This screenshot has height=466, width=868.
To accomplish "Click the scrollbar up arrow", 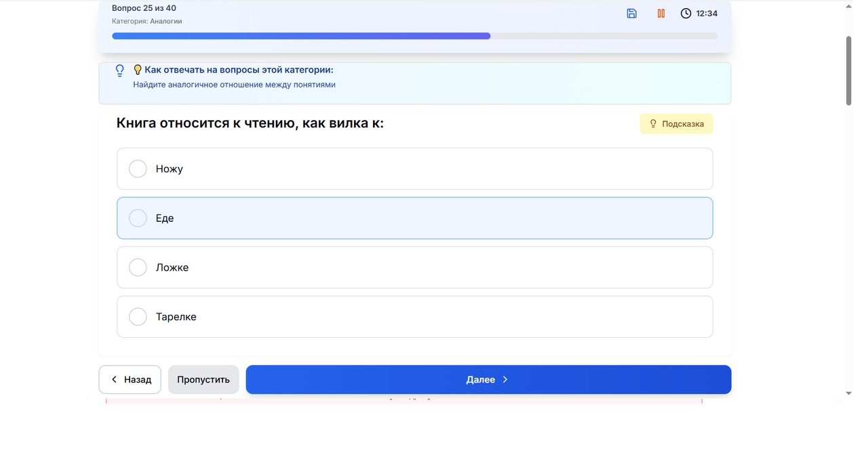I will coord(848,5).
